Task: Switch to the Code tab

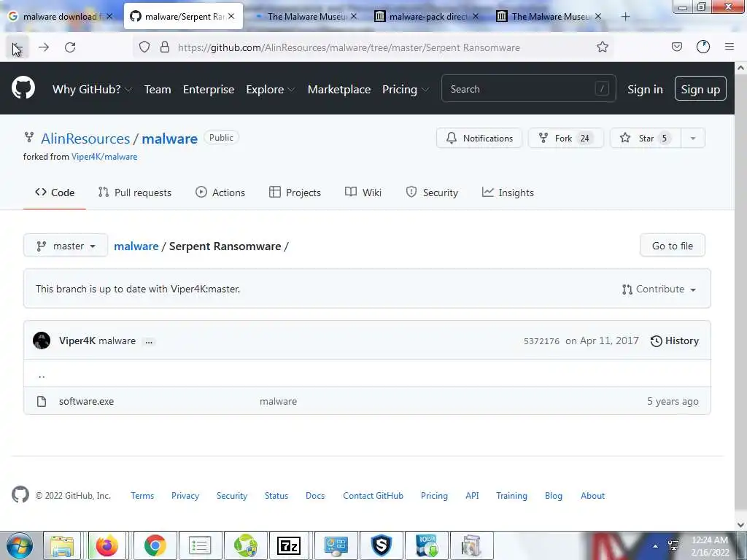Action: (x=54, y=192)
